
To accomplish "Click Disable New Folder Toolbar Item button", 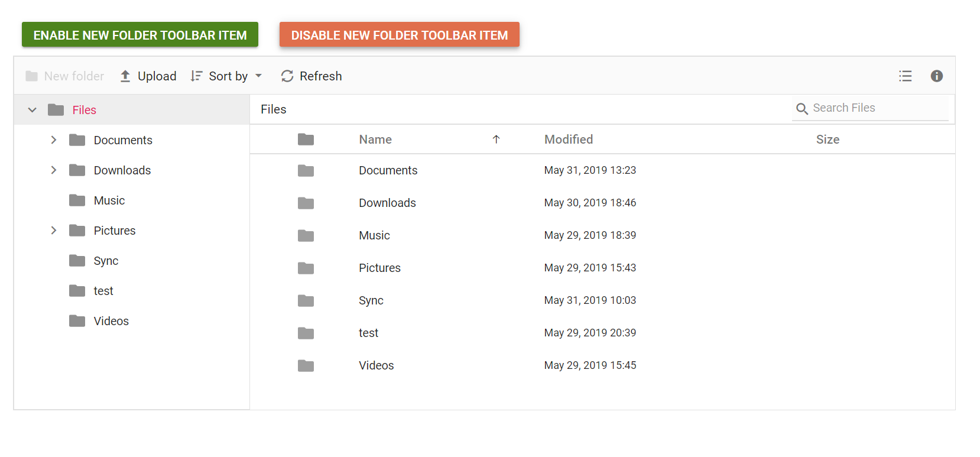I will 400,35.
